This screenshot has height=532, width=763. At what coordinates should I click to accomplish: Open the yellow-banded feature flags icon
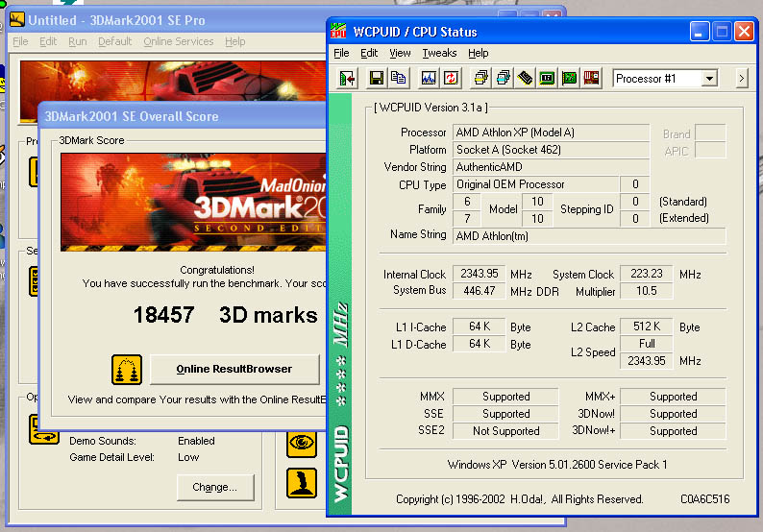point(480,79)
